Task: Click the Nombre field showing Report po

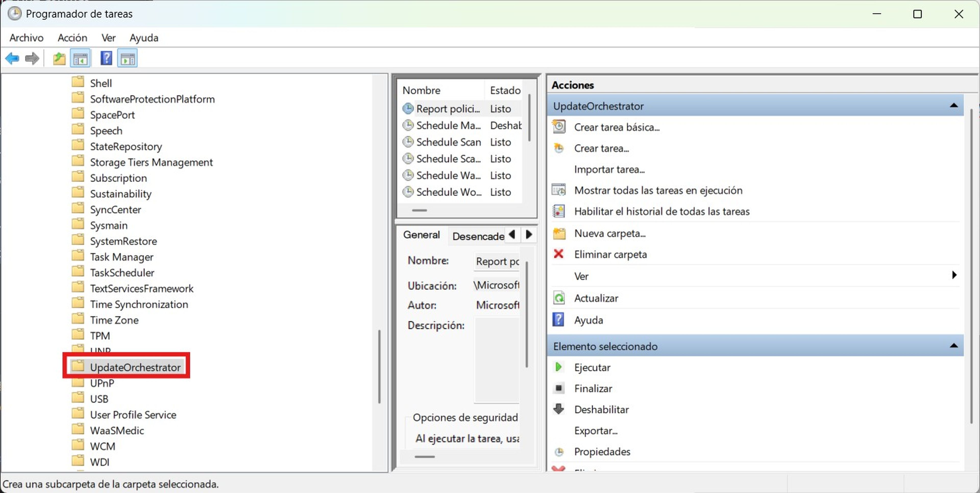Action: click(x=497, y=261)
